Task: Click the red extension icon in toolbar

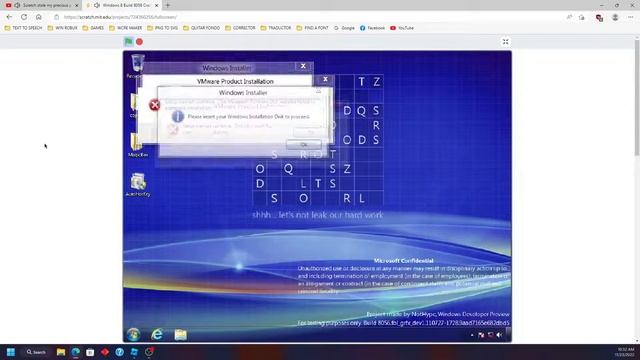Action: (599, 18)
